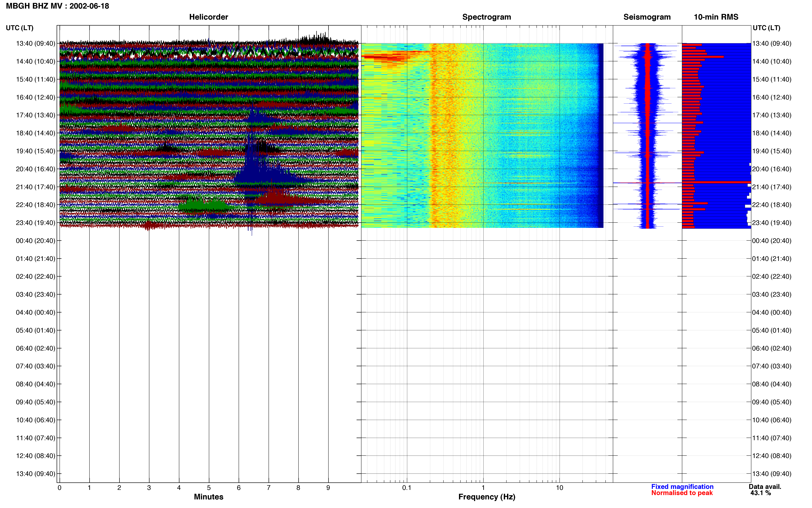Click the left 'UTC (LT)' axis label

[19, 28]
